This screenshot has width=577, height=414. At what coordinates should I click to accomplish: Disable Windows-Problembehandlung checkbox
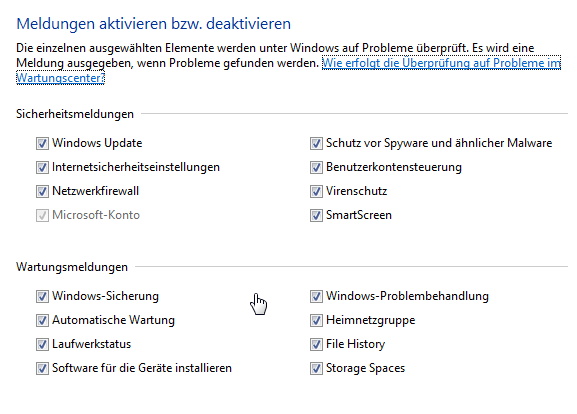(316, 296)
